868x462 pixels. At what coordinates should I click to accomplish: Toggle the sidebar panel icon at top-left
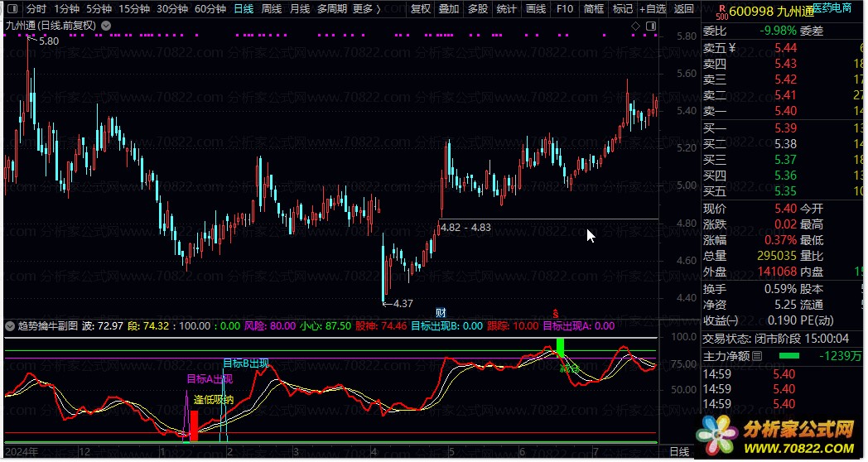tap(12, 9)
